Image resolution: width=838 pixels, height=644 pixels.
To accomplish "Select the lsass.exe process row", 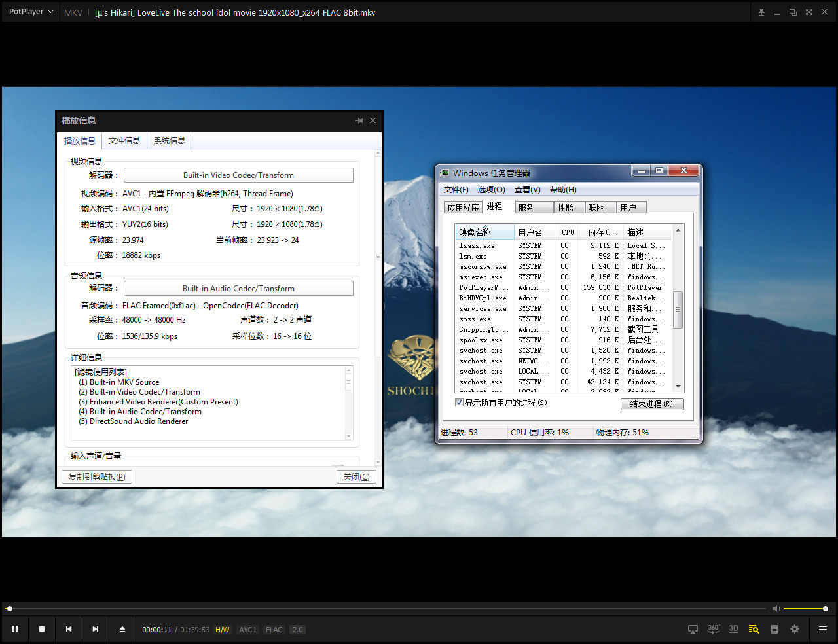I will pyautogui.click(x=564, y=245).
